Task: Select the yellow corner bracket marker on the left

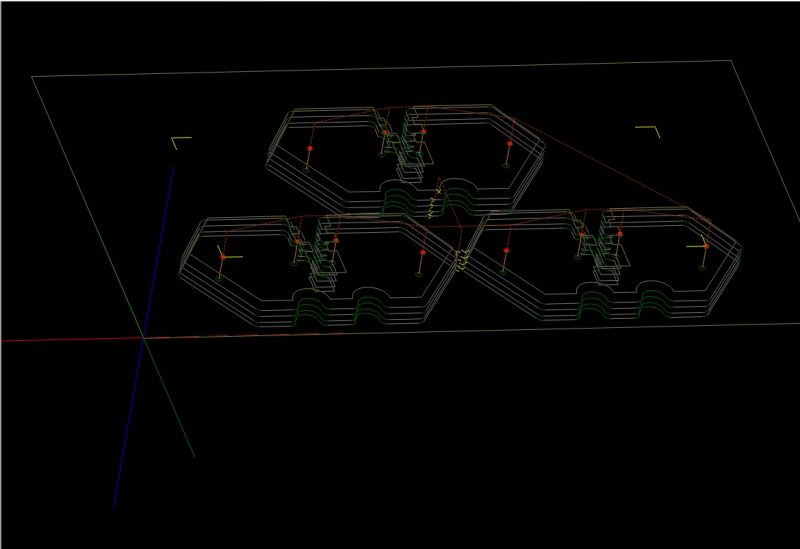Action: click(x=181, y=142)
